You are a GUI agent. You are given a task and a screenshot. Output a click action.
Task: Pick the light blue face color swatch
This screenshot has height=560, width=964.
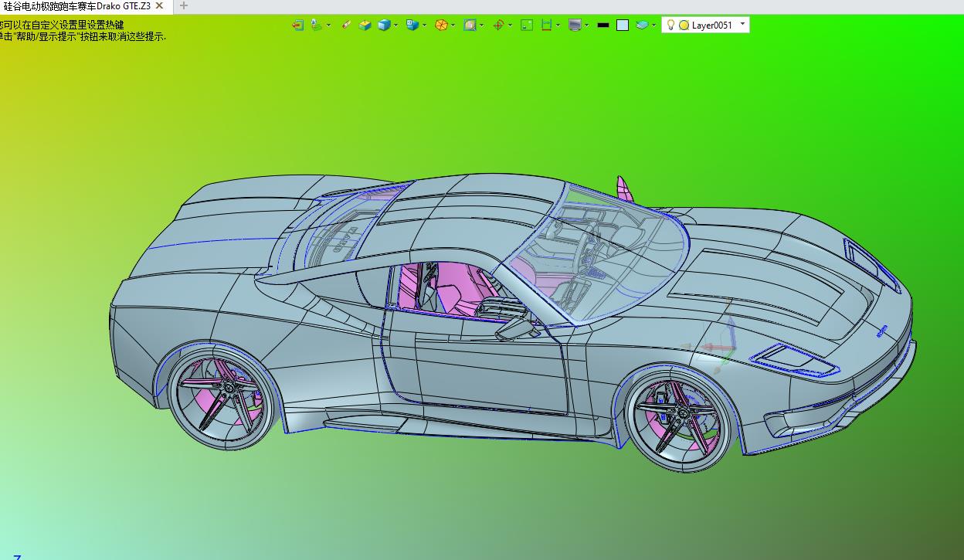click(x=623, y=25)
